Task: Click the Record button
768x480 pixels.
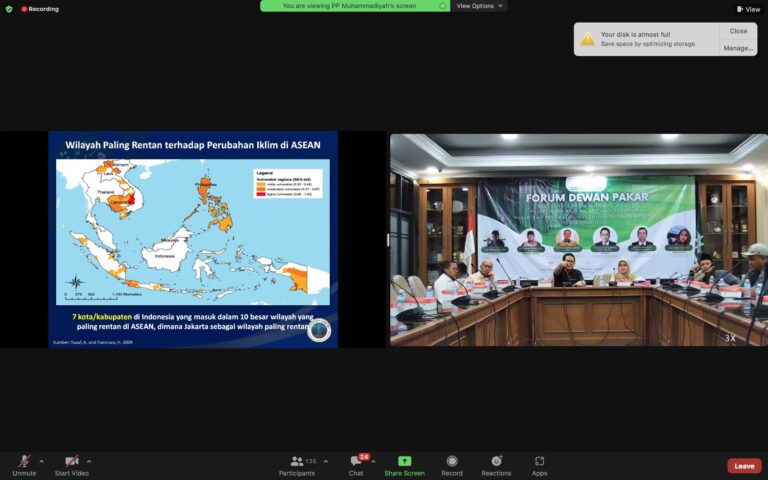Action: tap(452, 466)
